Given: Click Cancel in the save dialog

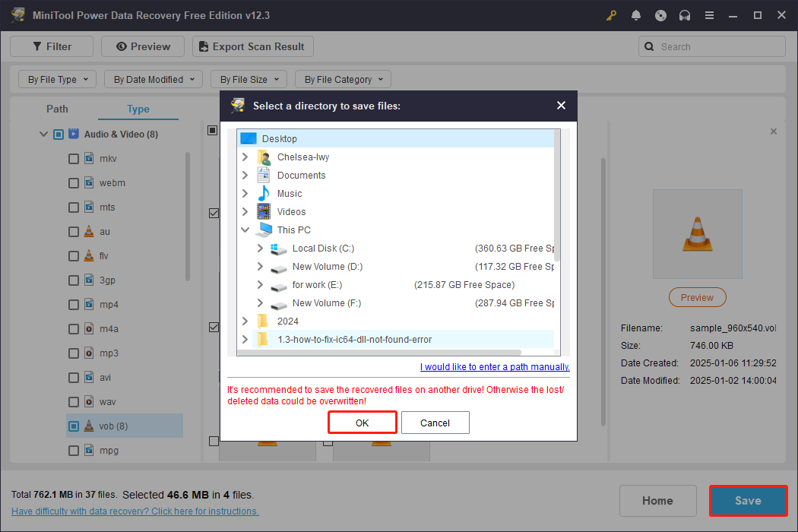Looking at the screenshot, I should [x=435, y=423].
